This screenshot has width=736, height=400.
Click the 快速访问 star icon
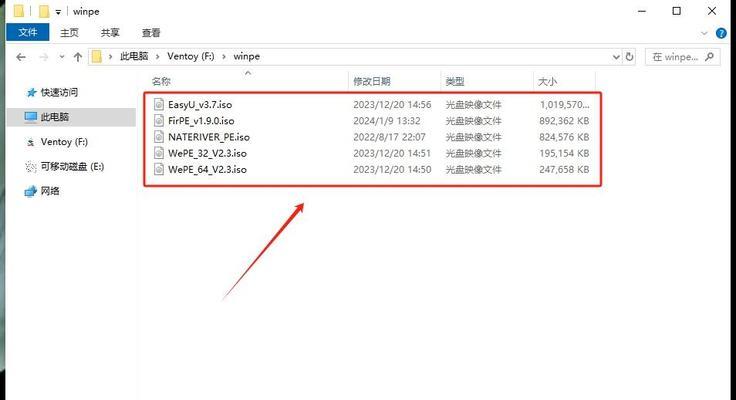[31, 92]
